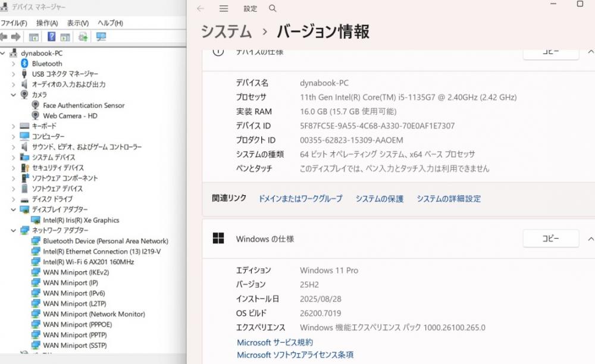The width and height of the screenshot is (595, 364).
Task: Click the キーボード category icon
Action: pyautogui.click(x=24, y=126)
